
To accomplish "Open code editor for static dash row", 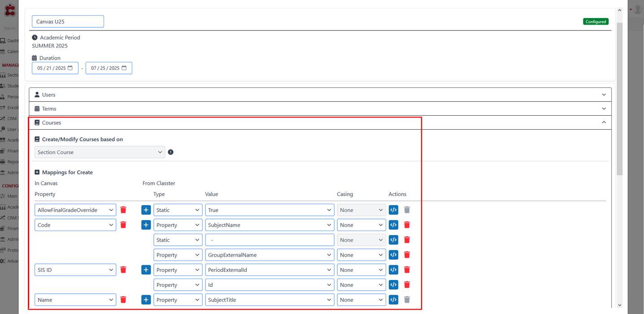I will pyautogui.click(x=393, y=240).
